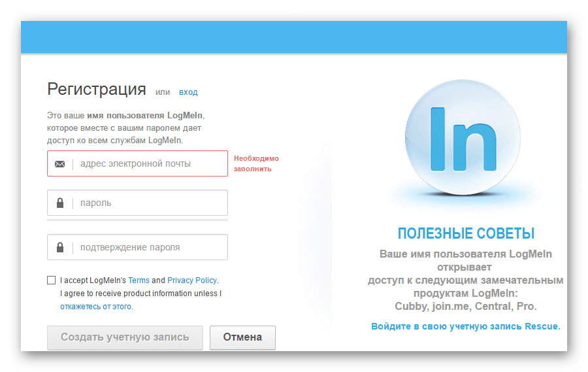The width and height of the screenshot is (588, 372).
Task: Click the Регистрация heading
Action: tap(97, 90)
